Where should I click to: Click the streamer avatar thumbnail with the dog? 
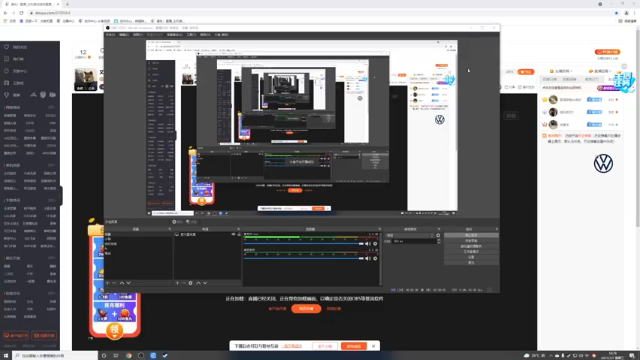[x=86, y=80]
